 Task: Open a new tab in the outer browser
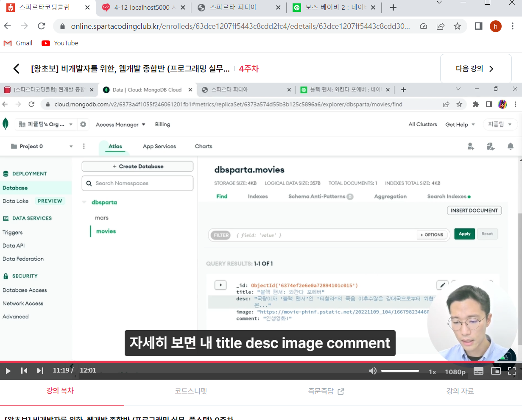pos(393,7)
